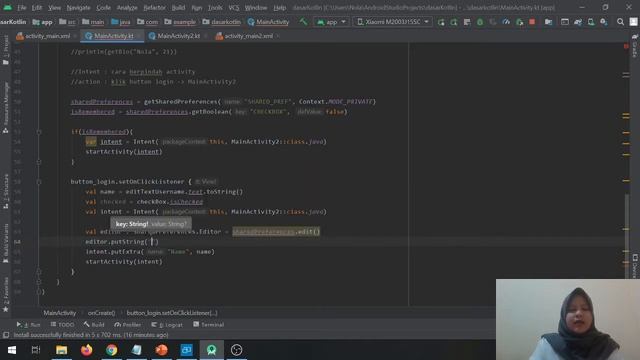Screen dimensions: 640x360
Task: Click the app breadcrumb in navigation bar
Action: tap(42, 22)
